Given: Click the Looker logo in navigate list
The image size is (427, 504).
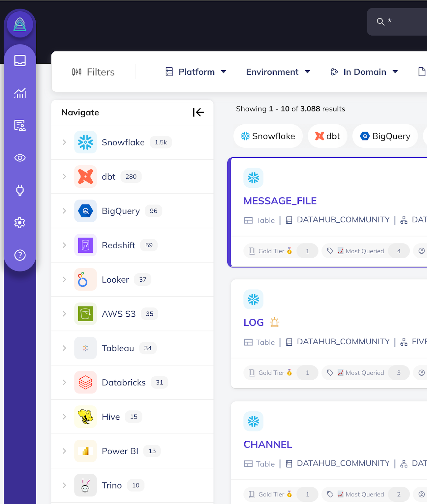Looking at the screenshot, I should click(85, 279).
